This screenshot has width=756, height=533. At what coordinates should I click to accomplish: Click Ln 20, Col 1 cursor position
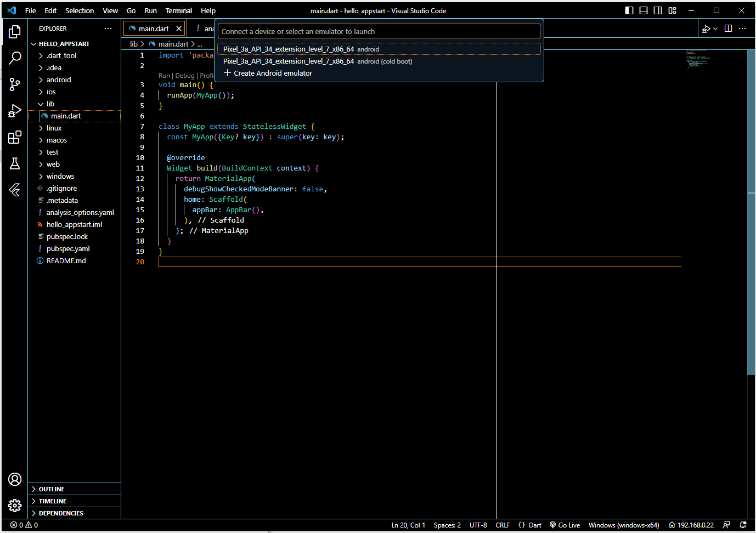(408, 525)
